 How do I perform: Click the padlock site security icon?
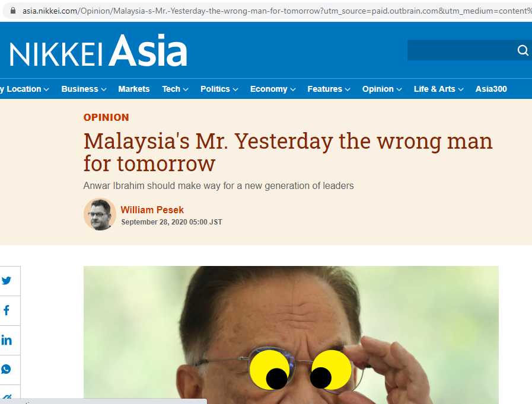tap(13, 11)
